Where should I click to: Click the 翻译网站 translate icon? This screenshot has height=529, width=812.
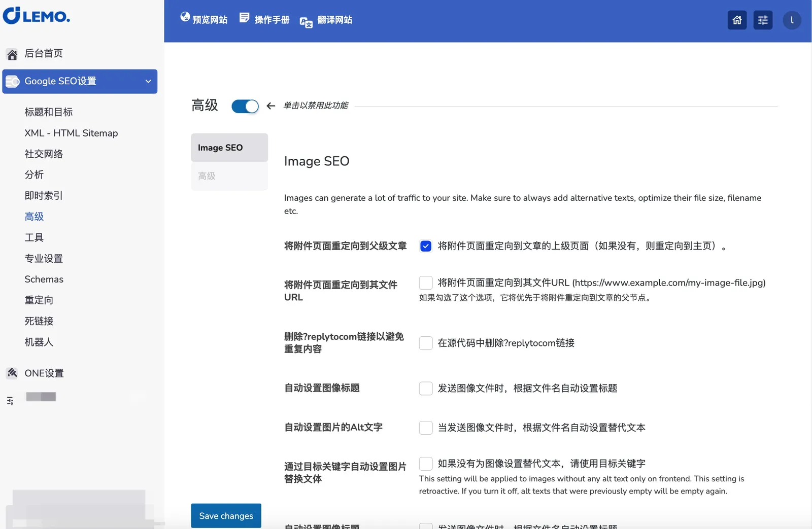(x=306, y=22)
